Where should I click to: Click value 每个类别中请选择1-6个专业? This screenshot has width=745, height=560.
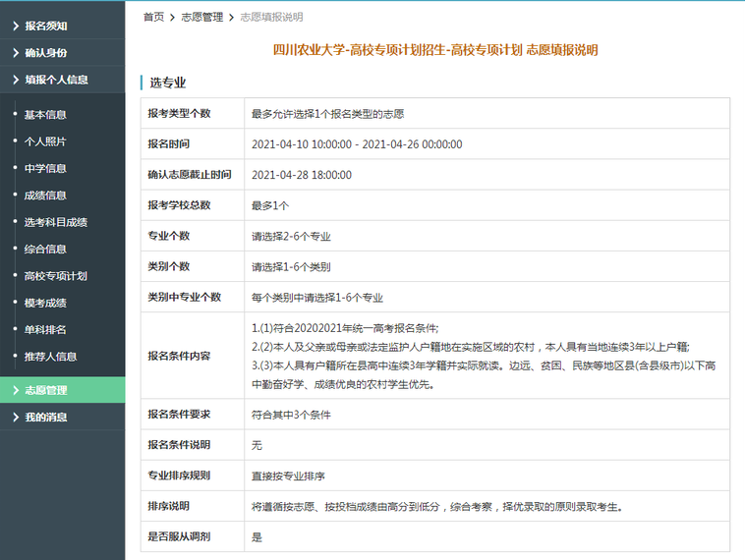317,298
